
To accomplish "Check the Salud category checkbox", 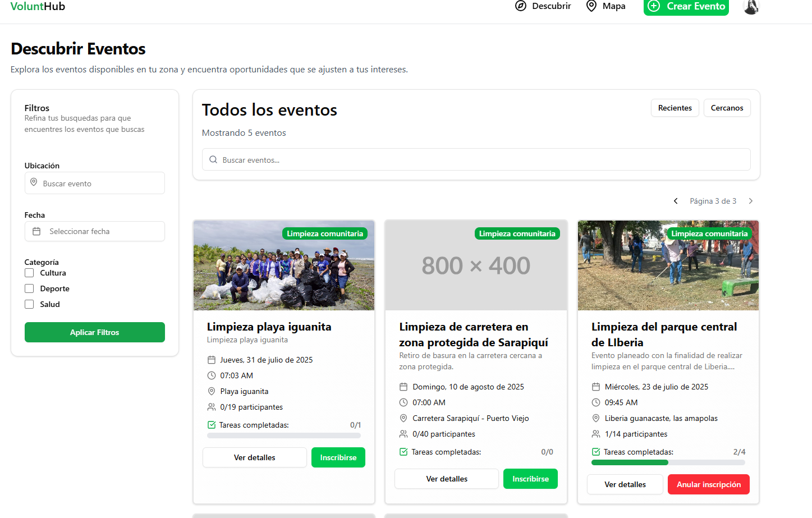I will pyautogui.click(x=29, y=304).
